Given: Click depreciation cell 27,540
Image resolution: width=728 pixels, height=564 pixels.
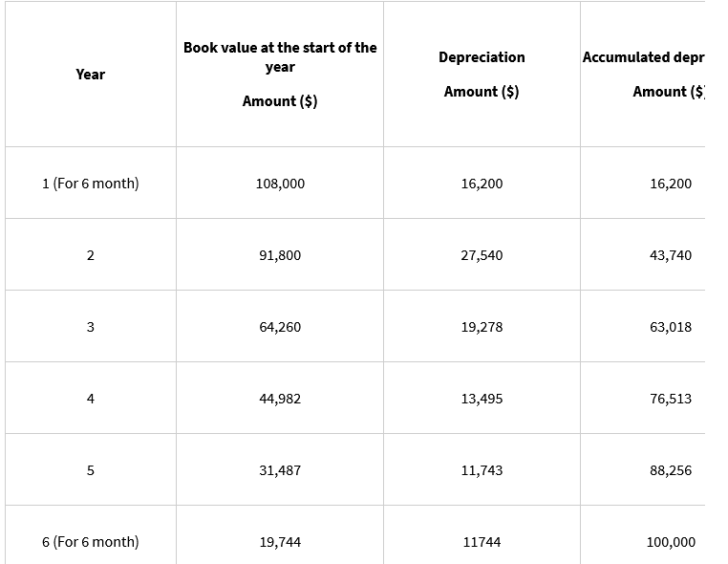Looking at the screenshot, I should (482, 255).
